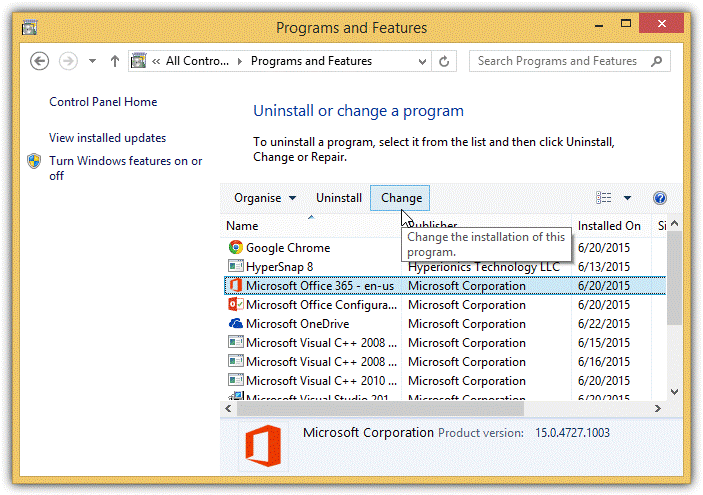Select the Google Chrome entry
Screen dimensions: 703x495
288,248
